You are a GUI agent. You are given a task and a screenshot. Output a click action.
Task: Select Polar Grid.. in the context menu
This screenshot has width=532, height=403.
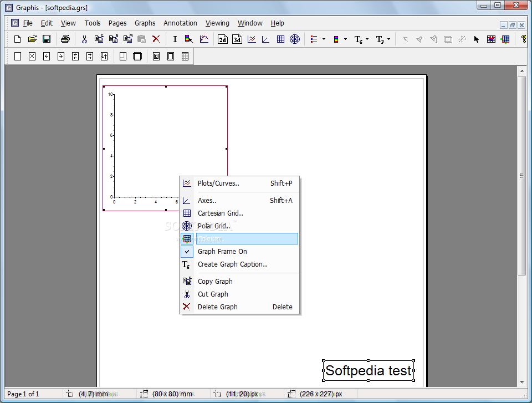click(239, 226)
